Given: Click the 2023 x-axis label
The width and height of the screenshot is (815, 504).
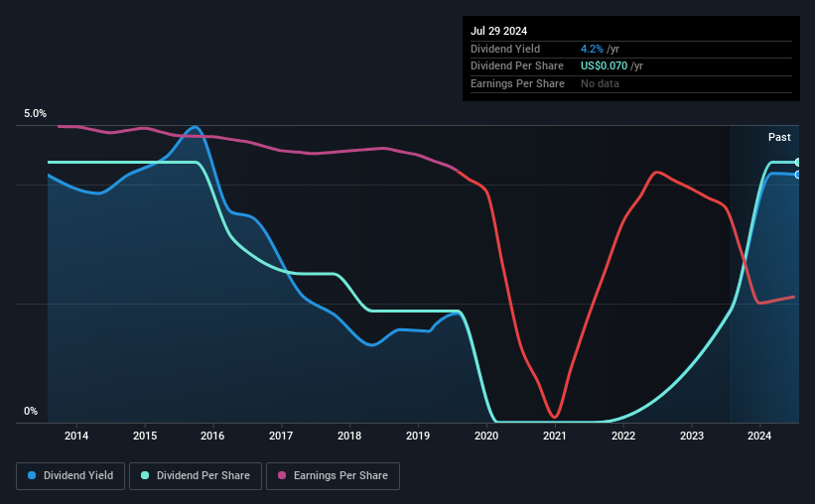Looking at the screenshot, I should [692, 436].
